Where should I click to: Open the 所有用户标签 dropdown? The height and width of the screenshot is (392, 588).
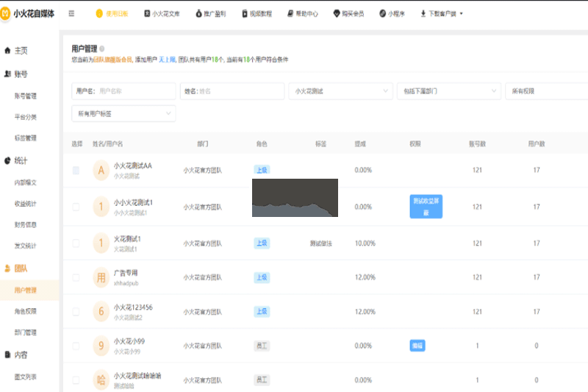pos(123,113)
